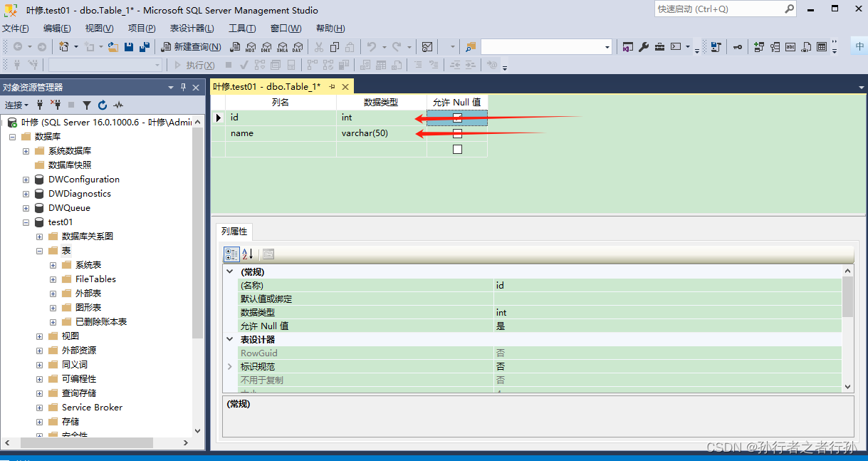The height and width of the screenshot is (461, 868).
Task: Collapse the test01 database node
Action: coord(26,222)
